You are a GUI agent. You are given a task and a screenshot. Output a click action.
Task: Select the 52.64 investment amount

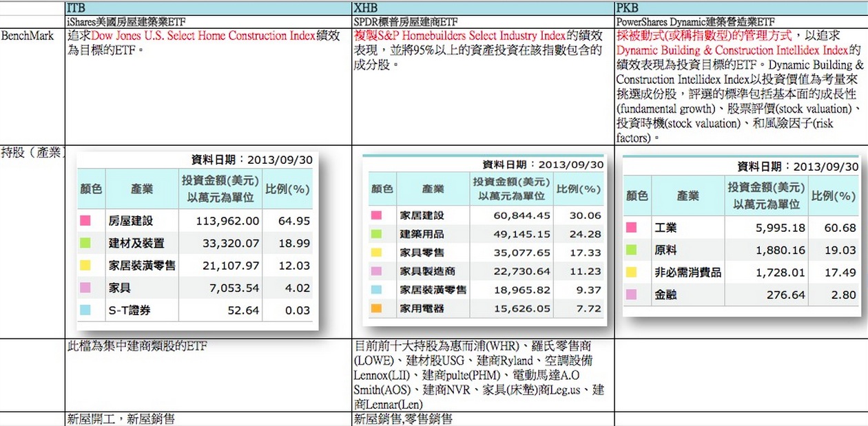tap(243, 310)
